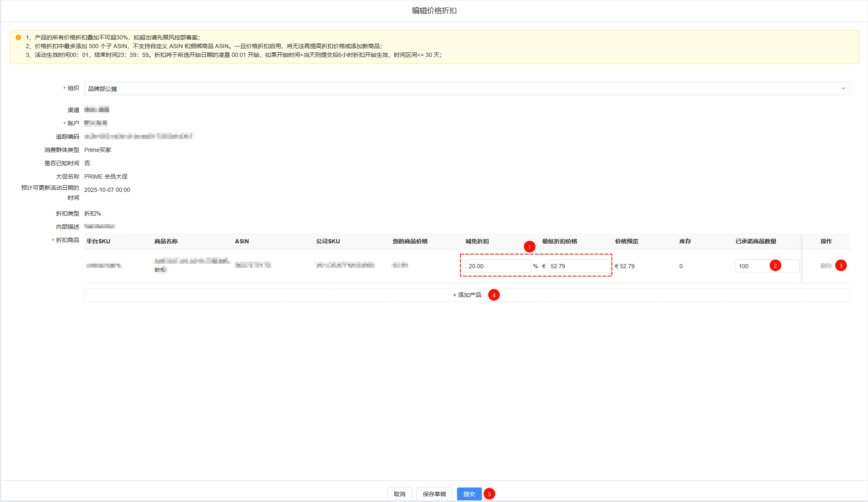Click red annotation badge number 1
The height and width of the screenshot is (502, 868).
click(529, 247)
